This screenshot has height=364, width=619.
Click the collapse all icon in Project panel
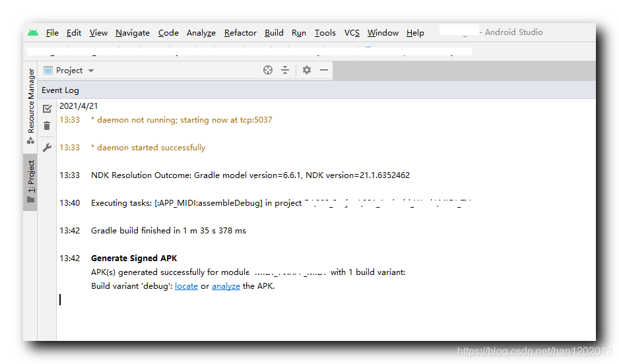pyautogui.click(x=285, y=70)
